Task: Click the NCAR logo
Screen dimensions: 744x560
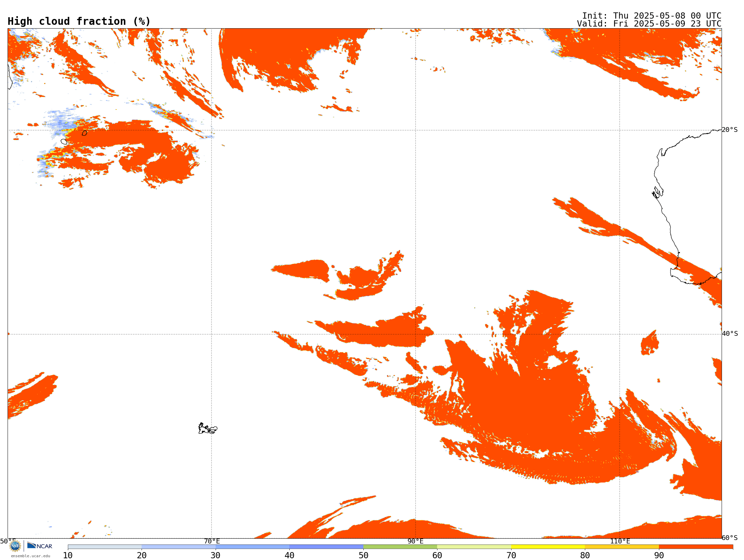Action: (40, 546)
